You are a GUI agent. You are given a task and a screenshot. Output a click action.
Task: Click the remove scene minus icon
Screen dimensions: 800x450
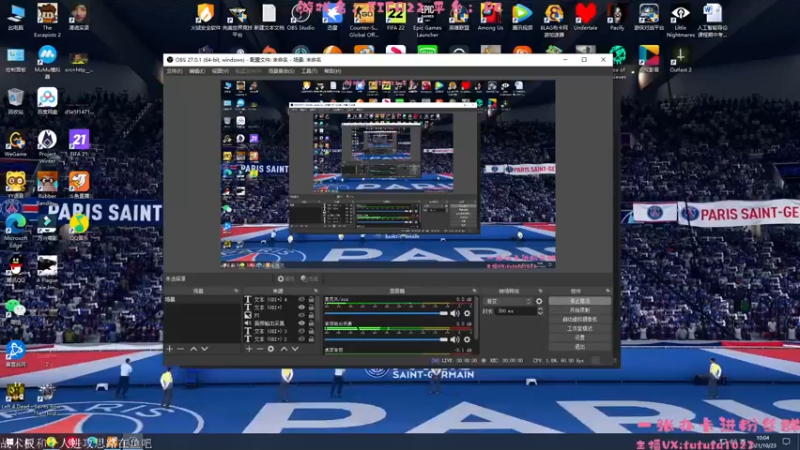coord(181,349)
